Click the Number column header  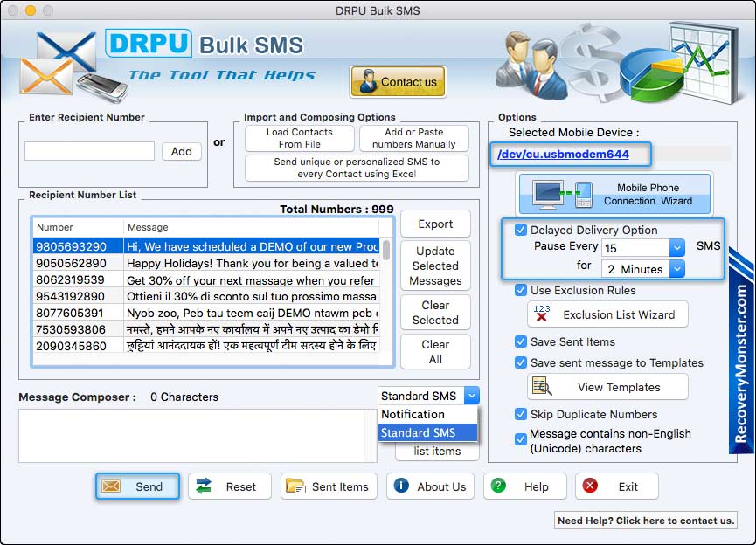point(78,227)
